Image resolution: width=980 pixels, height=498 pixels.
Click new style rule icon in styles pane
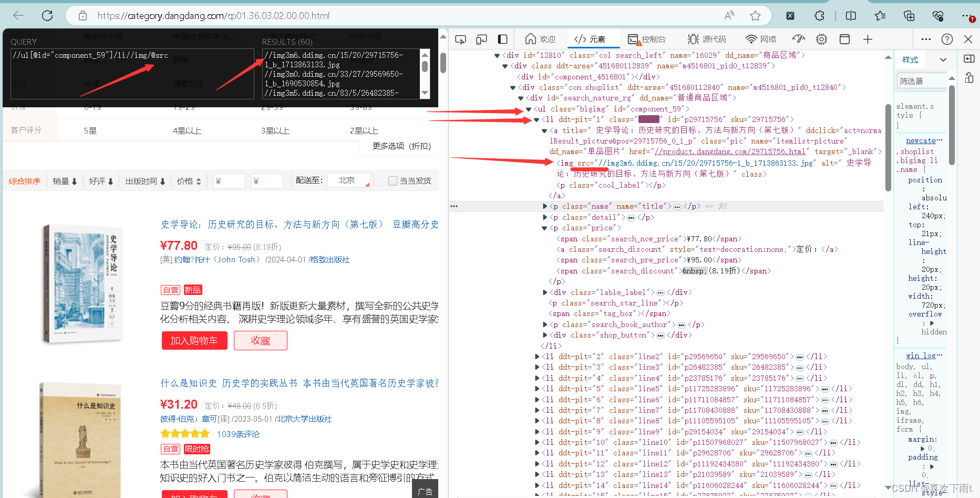[969, 78]
